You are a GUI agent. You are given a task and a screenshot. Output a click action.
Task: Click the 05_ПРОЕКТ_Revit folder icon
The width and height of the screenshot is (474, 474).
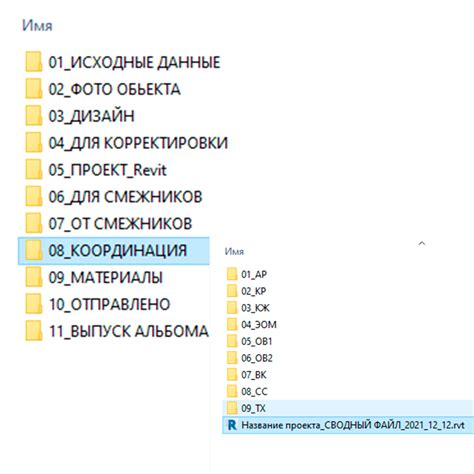pyautogui.click(x=34, y=169)
